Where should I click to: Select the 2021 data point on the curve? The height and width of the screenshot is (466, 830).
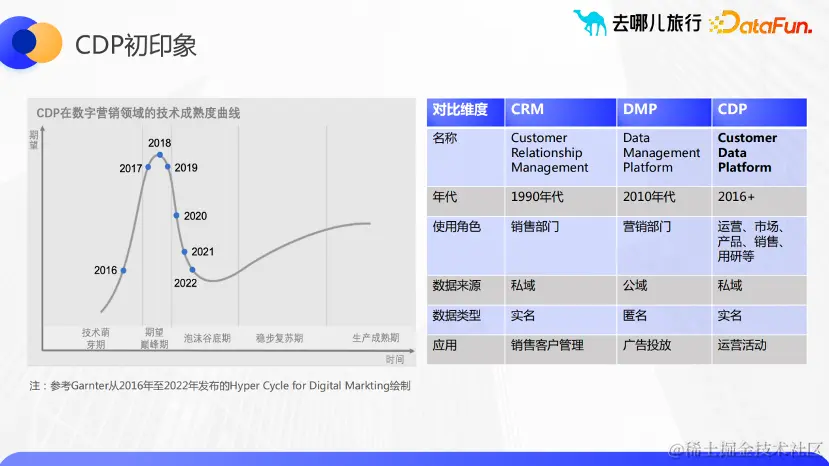pos(184,252)
